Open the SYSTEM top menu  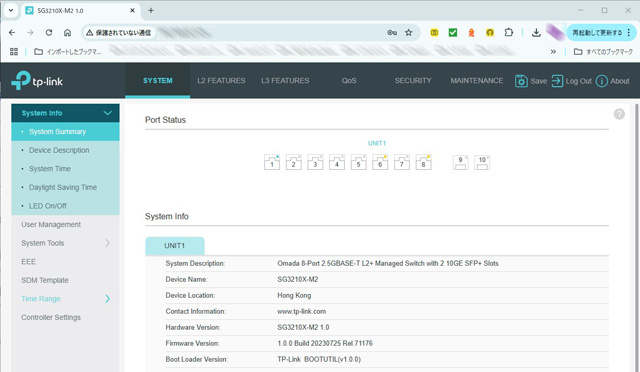158,80
